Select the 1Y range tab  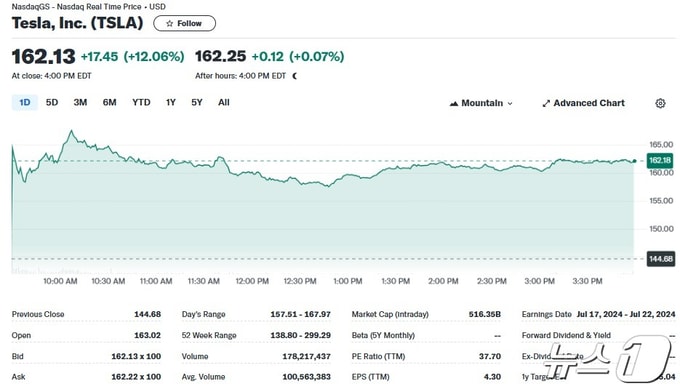[x=170, y=102]
